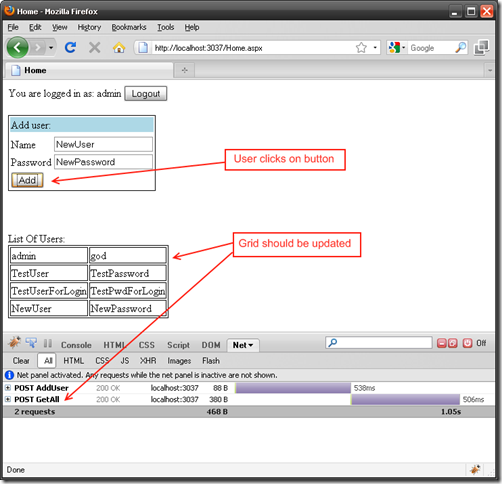502x484 pixels.
Task: Click into the Name input field
Action: click(103, 144)
